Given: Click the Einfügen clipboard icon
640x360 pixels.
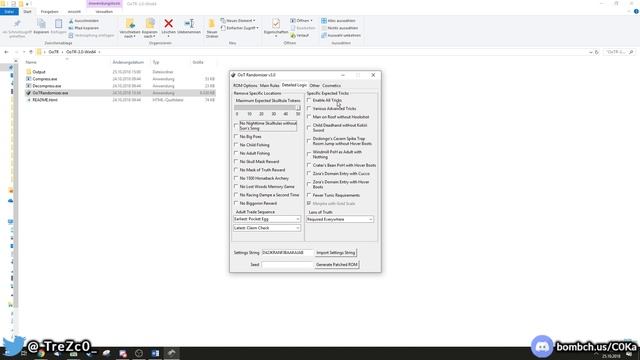Looking at the screenshot, I should click(x=58, y=24).
